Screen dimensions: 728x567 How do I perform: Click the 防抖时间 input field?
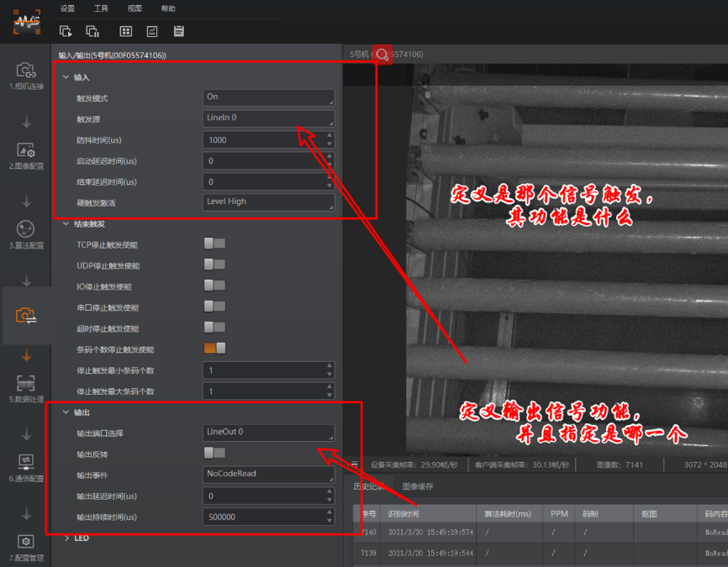pyautogui.click(x=262, y=140)
